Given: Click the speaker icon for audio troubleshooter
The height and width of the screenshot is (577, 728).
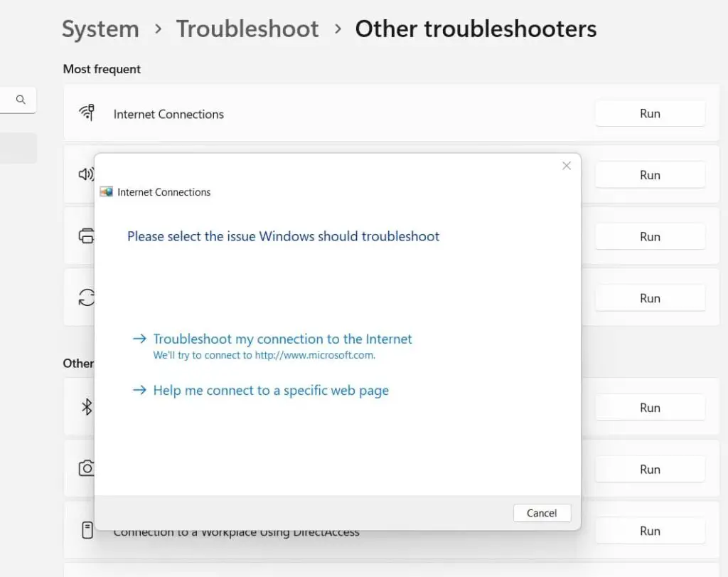Looking at the screenshot, I should tap(85, 174).
